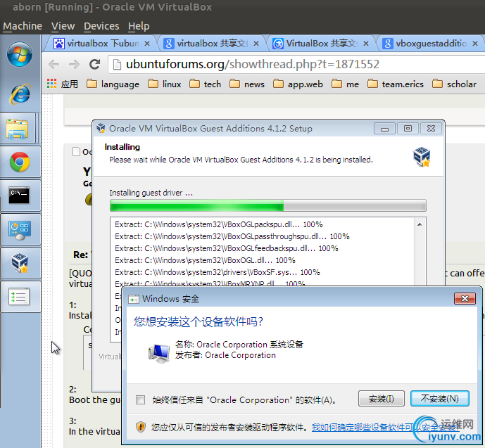This screenshot has height=448, width=485.
Task: Select log line 'VBoxOGLpassthroughspu.dll... 100%'
Action: pos(232,236)
